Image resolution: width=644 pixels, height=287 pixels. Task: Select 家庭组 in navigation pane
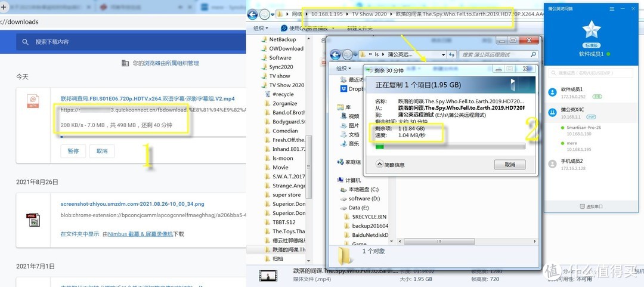coord(349,162)
